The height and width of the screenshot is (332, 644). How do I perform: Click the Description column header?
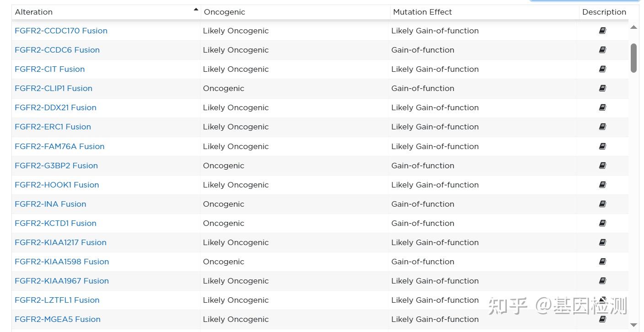click(604, 12)
